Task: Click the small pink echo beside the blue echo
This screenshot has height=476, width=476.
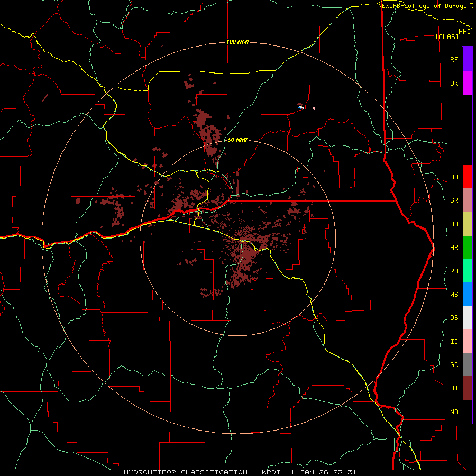Action: 314,108
